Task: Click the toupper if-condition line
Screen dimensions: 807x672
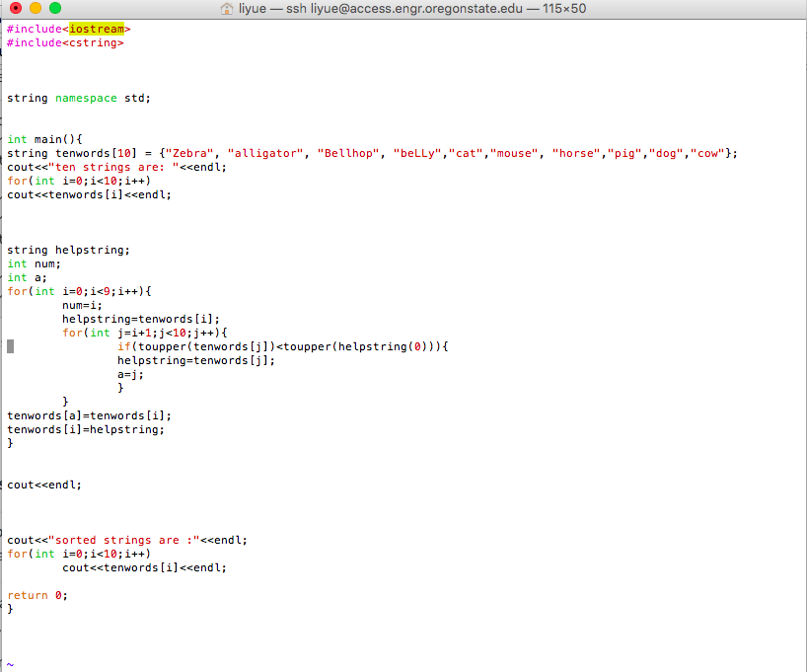Action: (282, 346)
